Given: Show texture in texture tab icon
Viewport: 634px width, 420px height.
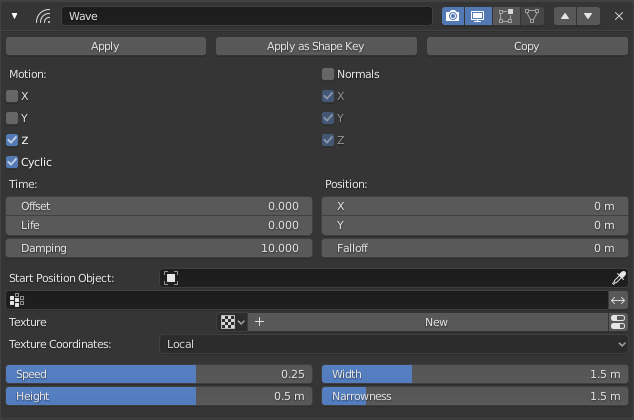Looking at the screenshot, I should click(618, 322).
